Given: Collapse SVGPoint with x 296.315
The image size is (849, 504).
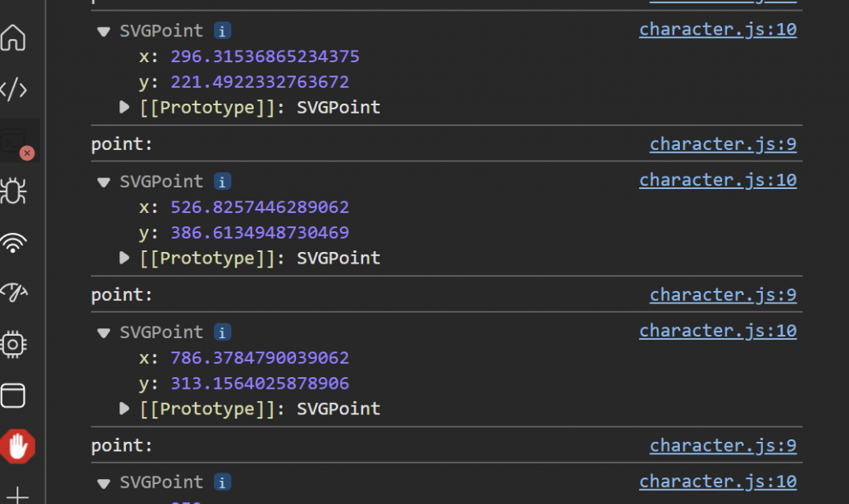Looking at the screenshot, I should (x=103, y=31).
